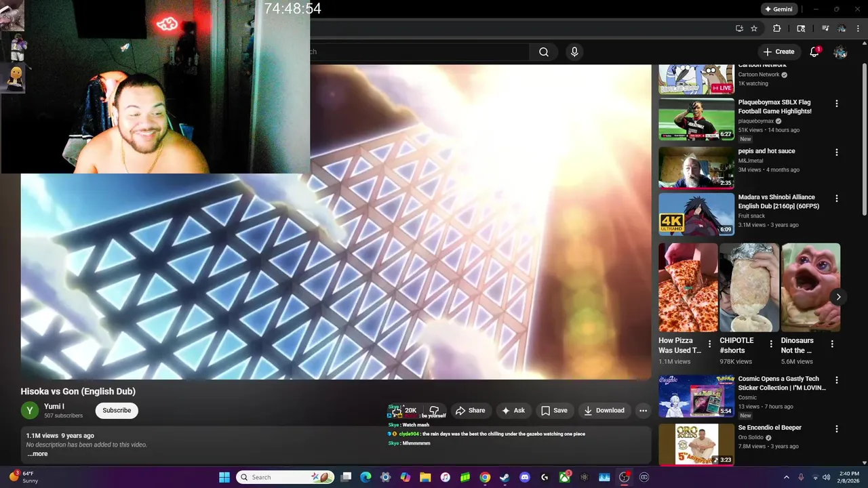Open Chrome media controls icon
This screenshot has height=488, width=868.
825,28
